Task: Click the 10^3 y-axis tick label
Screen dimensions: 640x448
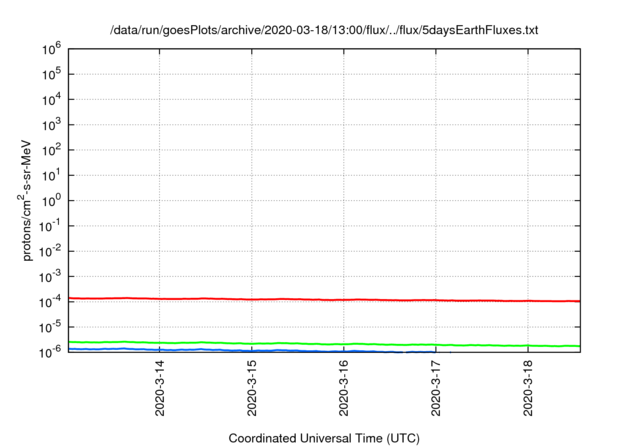Action: point(51,124)
